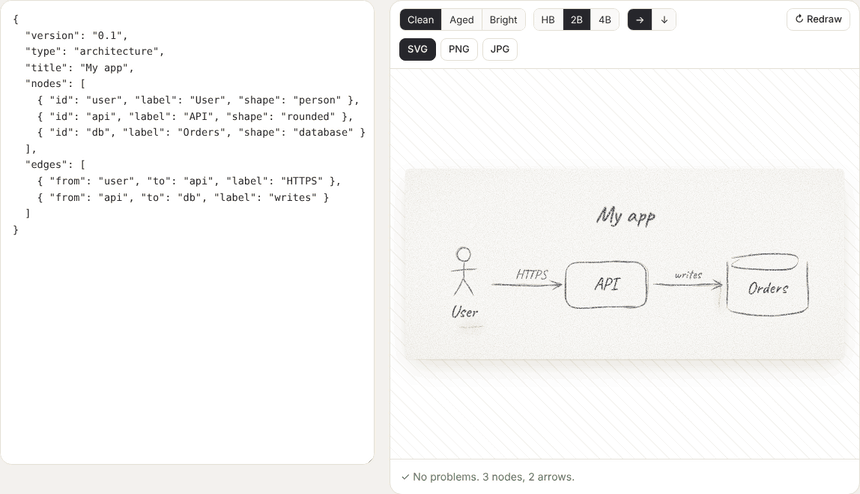The width and height of the screenshot is (860, 494).
Task: Click the HTTPS arrow label
Action: pyautogui.click(x=531, y=274)
